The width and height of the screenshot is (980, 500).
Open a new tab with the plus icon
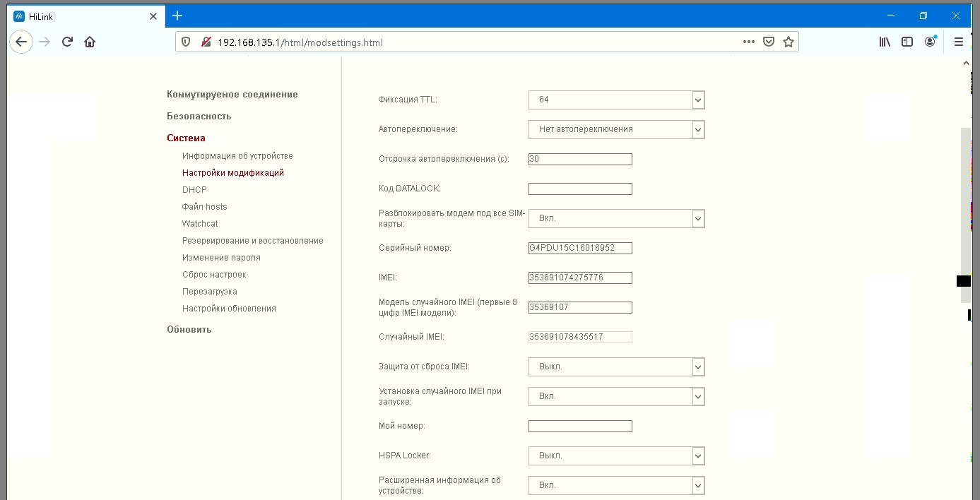[x=177, y=16]
